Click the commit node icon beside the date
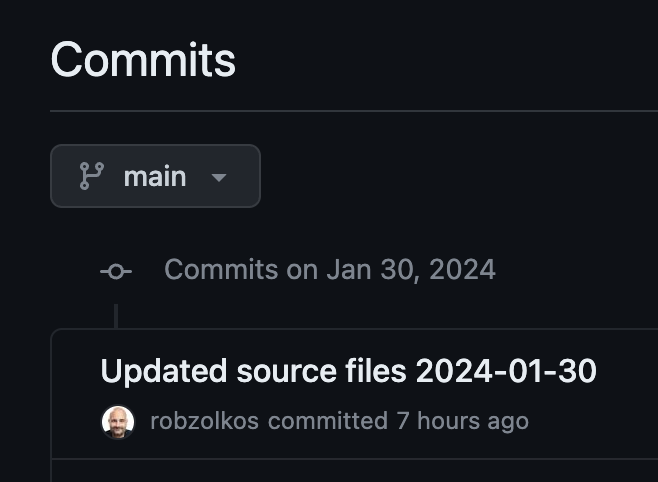This screenshot has height=482, width=658. point(116,270)
